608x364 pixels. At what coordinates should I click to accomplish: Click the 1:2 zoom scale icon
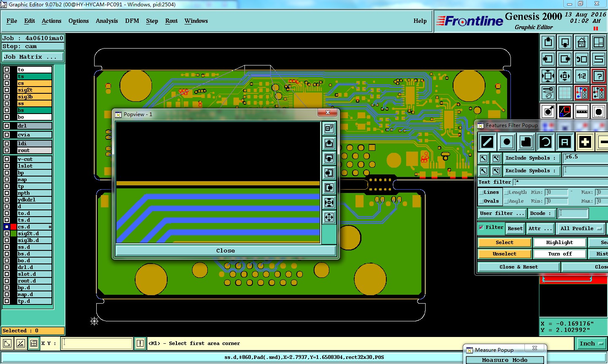(582, 76)
